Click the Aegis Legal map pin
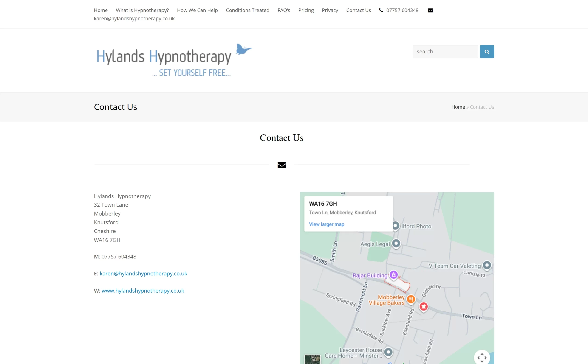This screenshot has height=364, width=588. pyautogui.click(x=396, y=243)
